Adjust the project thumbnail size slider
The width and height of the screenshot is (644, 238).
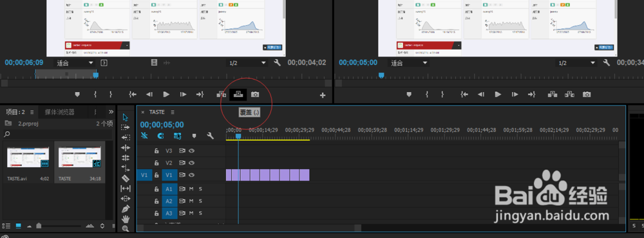pos(39,225)
